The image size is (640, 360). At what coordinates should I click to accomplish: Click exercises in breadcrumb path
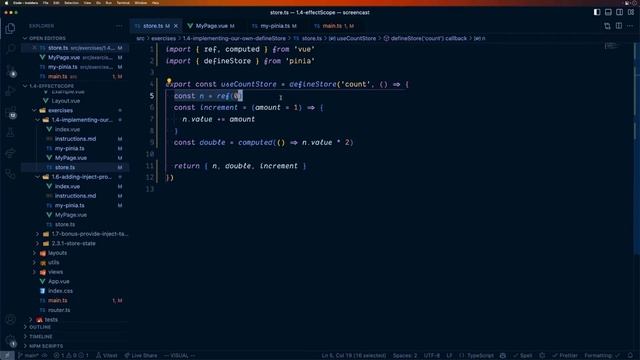tap(163, 38)
